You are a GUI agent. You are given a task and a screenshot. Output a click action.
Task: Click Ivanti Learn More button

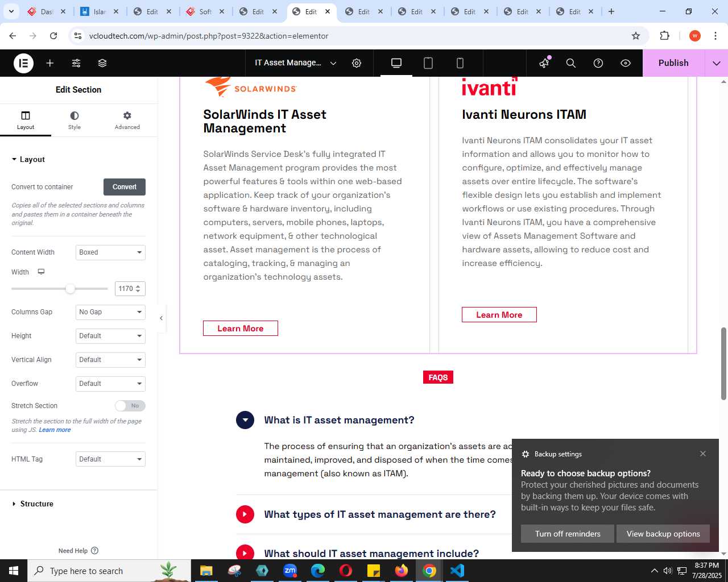(x=499, y=315)
